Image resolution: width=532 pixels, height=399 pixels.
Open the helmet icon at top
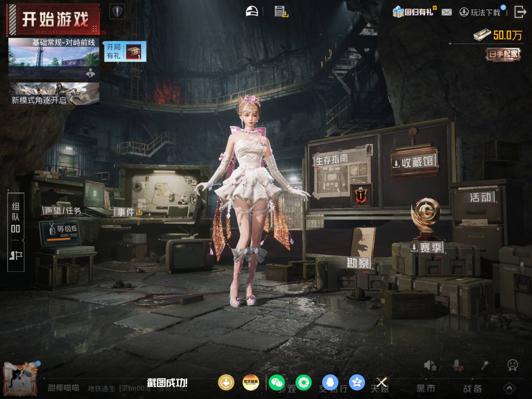(252, 11)
